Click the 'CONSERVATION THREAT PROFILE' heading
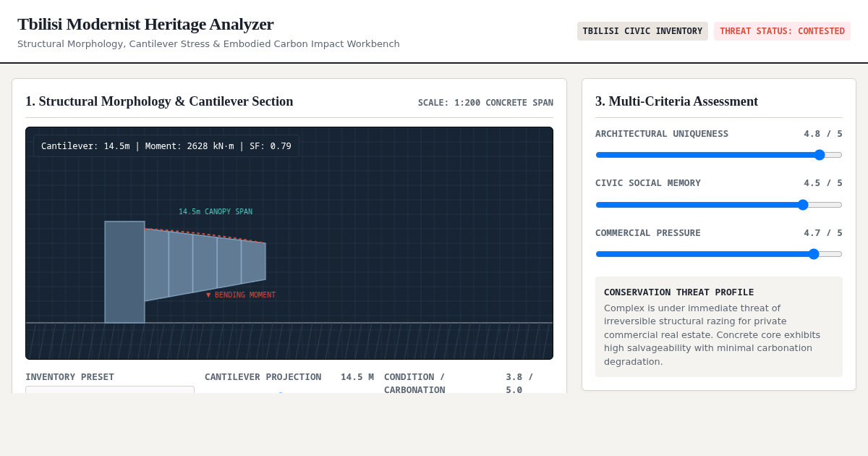 tap(678, 292)
